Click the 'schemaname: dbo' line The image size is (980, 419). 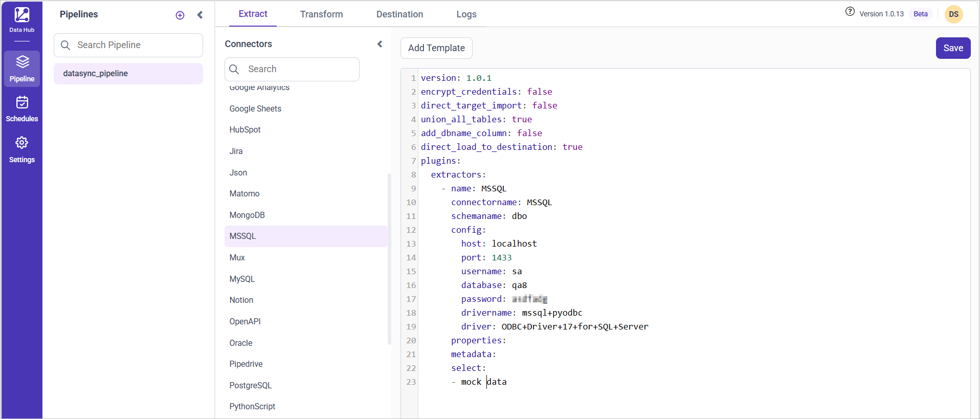point(489,216)
